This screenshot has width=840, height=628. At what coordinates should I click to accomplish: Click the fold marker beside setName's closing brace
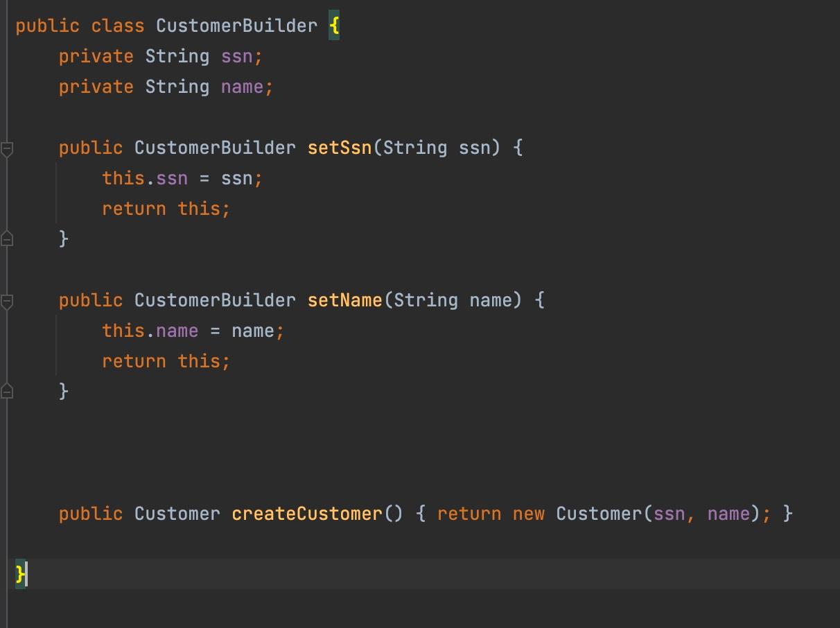pyautogui.click(x=7, y=390)
